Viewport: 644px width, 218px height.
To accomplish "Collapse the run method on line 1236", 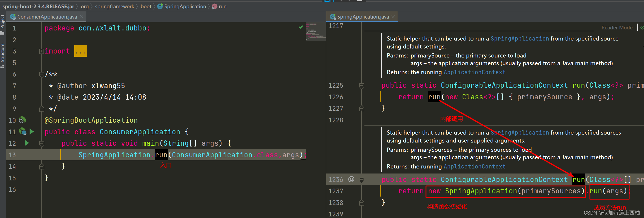I will tap(361, 180).
